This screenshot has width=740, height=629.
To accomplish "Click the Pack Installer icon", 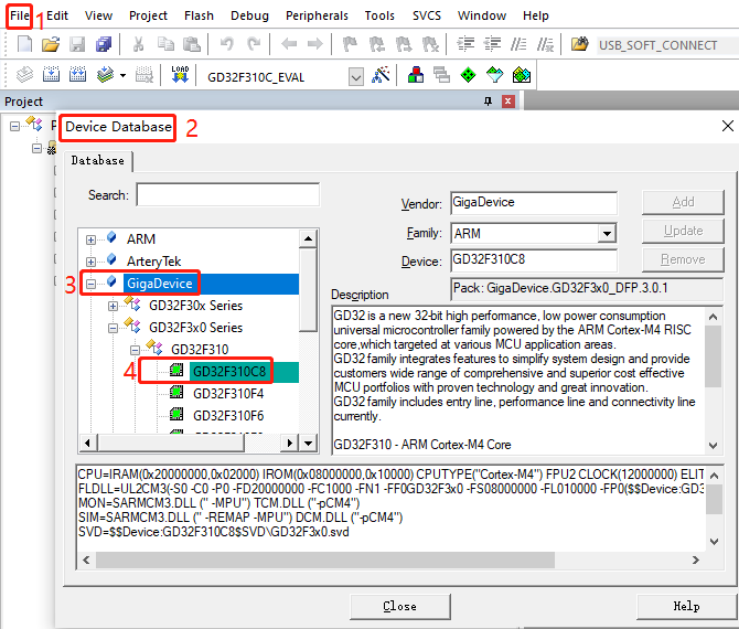I will coord(520,76).
